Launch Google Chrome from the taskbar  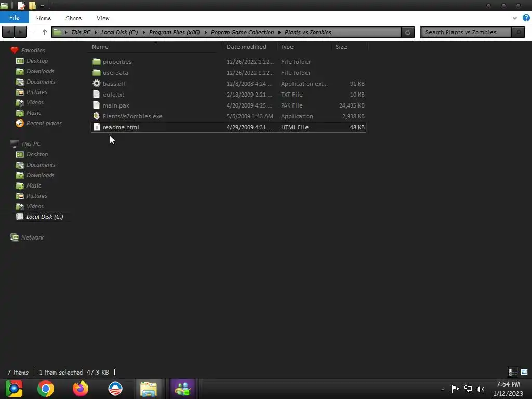(46, 389)
